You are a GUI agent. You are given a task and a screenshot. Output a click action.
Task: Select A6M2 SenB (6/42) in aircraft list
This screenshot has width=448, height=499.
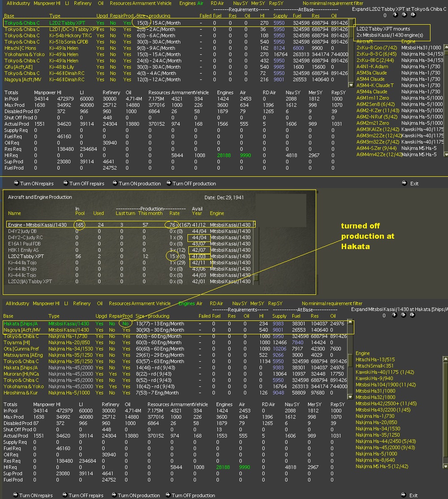(x=375, y=104)
